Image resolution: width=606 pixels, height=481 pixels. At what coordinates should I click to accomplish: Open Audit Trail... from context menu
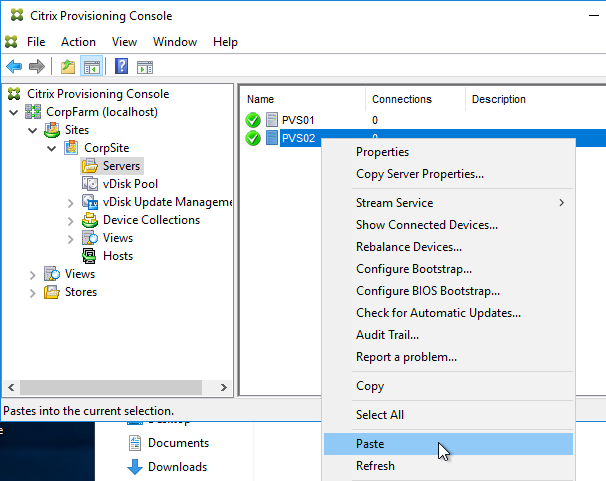(x=448, y=335)
